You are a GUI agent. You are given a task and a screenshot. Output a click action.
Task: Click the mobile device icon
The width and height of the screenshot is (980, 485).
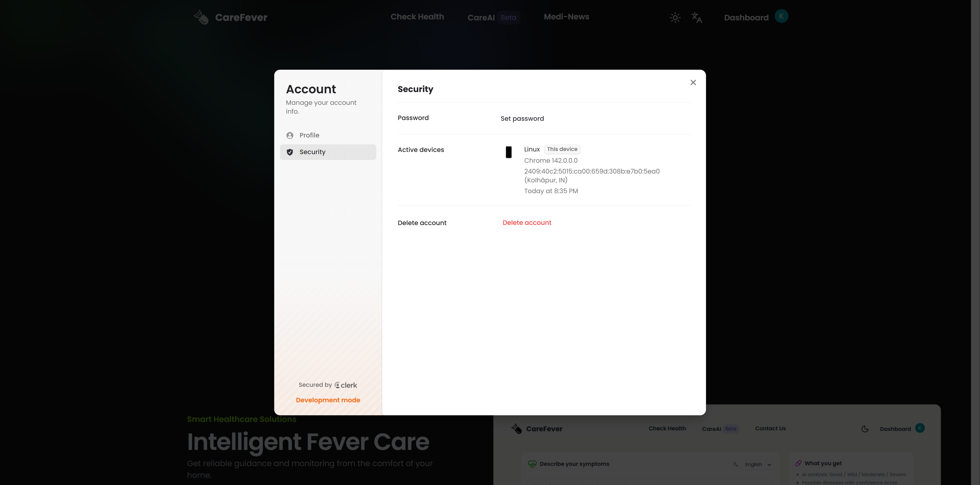click(508, 152)
